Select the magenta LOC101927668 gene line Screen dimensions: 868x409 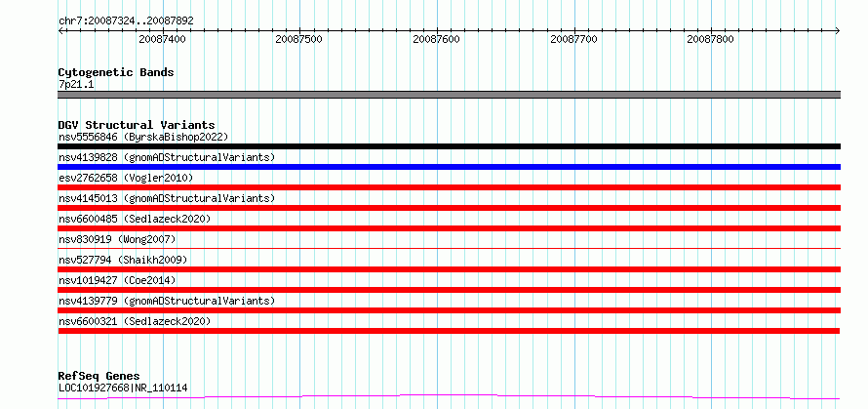(x=449, y=396)
